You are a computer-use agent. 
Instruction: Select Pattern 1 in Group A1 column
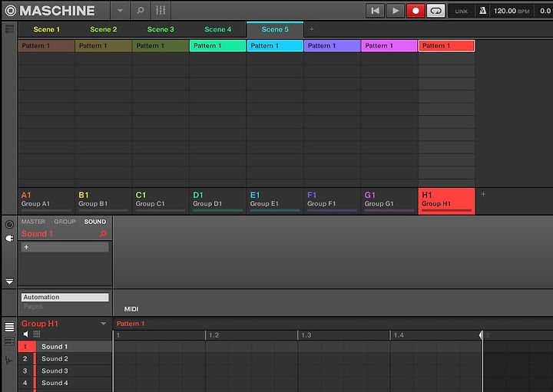pos(46,46)
